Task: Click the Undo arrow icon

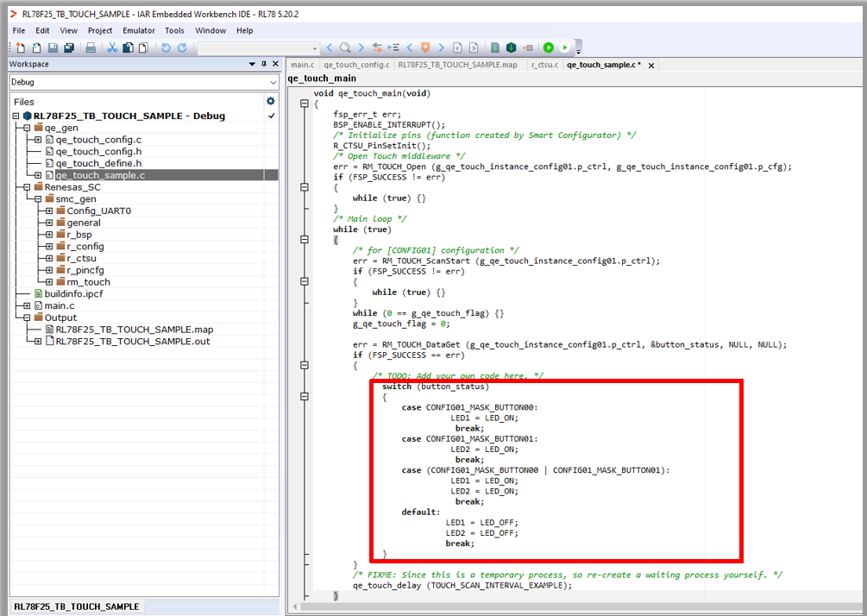Action: [x=166, y=48]
